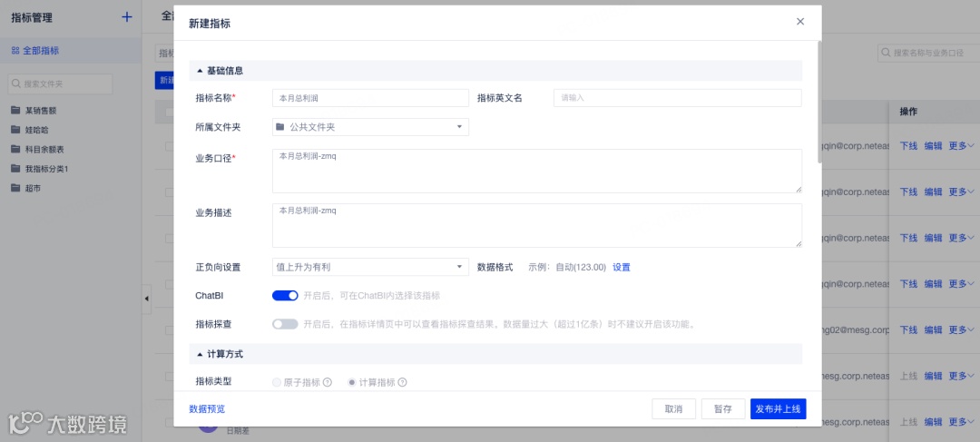
Task: Open 更多 menu in first table row
Action: [x=961, y=145]
